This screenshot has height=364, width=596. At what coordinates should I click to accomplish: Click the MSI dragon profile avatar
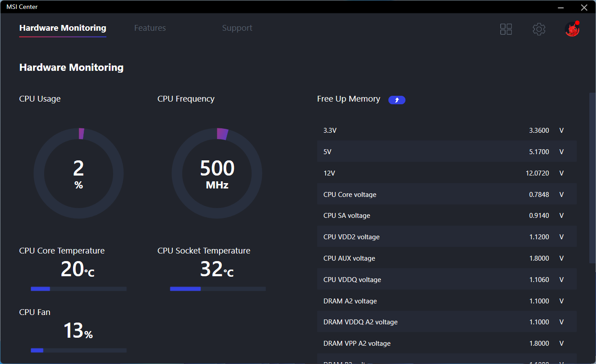(x=572, y=29)
